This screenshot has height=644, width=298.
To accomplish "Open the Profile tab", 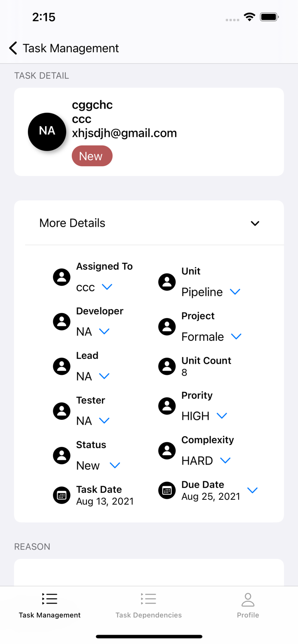I will pyautogui.click(x=248, y=605).
